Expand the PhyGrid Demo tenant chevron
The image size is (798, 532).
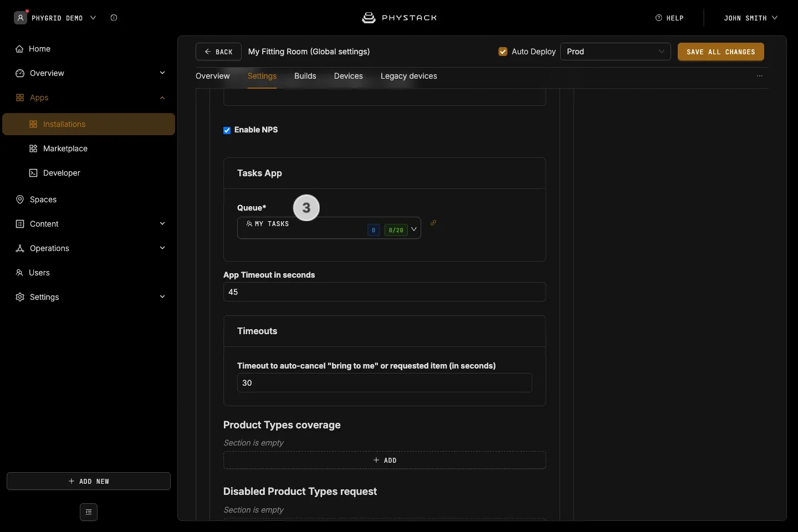coord(93,18)
